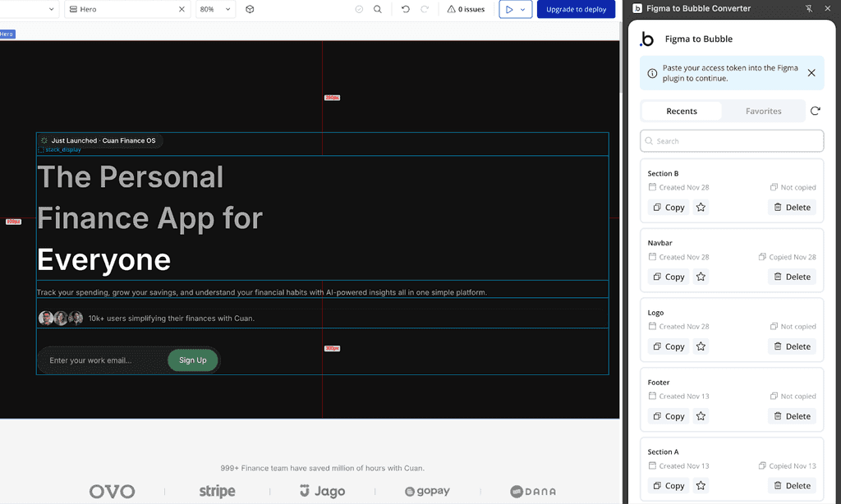Favorite the Footer item star

tap(701, 416)
